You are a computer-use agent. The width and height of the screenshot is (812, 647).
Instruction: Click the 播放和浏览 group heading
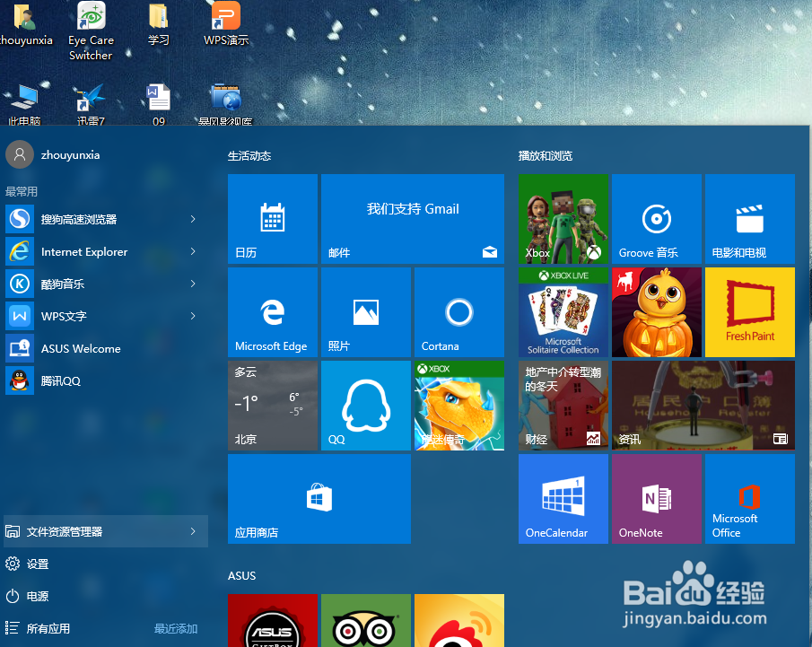pyautogui.click(x=546, y=156)
